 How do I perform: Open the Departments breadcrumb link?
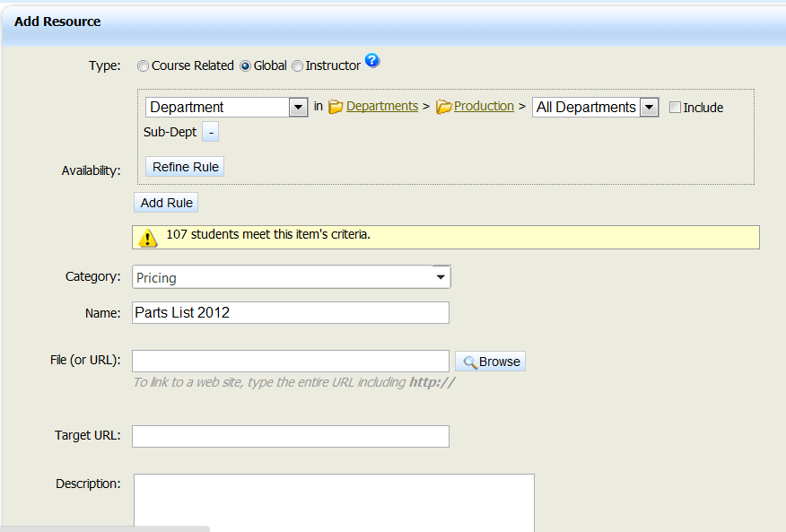click(x=381, y=106)
